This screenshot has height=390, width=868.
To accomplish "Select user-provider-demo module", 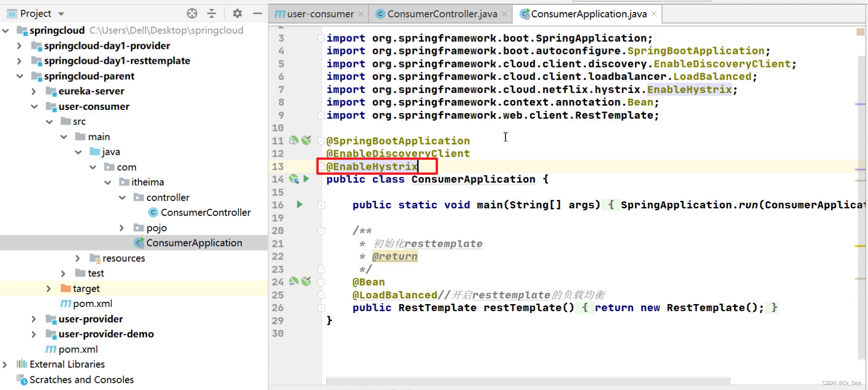I will point(106,334).
